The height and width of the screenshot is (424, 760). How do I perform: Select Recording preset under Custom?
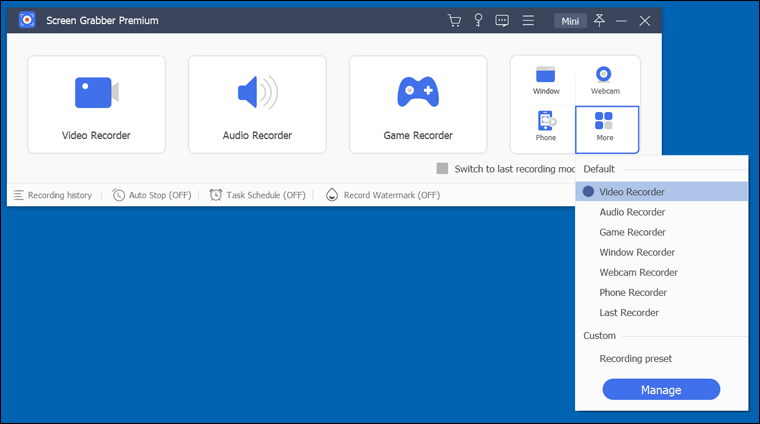(635, 358)
